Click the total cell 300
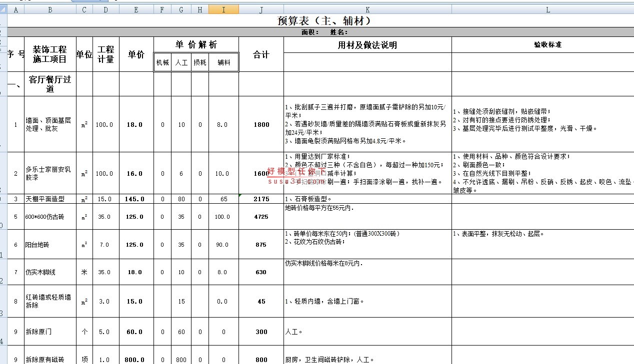The image size is (634, 364). pos(261,332)
